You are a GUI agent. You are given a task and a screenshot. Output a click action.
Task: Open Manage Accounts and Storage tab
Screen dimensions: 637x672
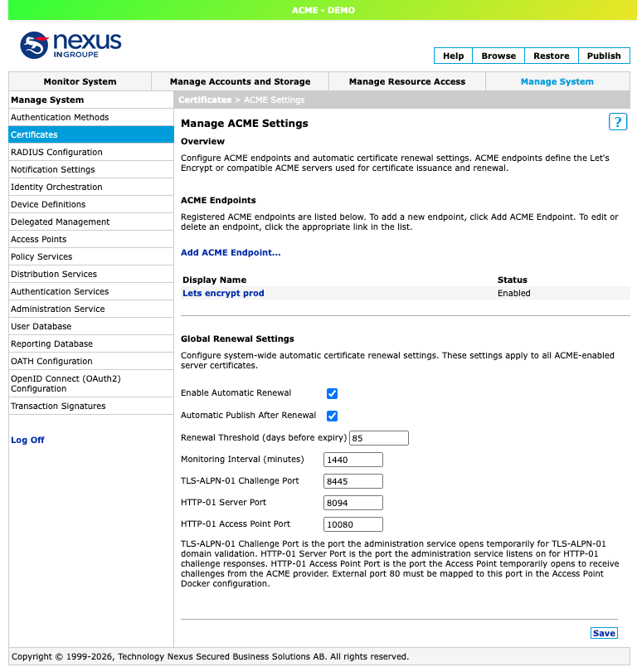coord(240,81)
